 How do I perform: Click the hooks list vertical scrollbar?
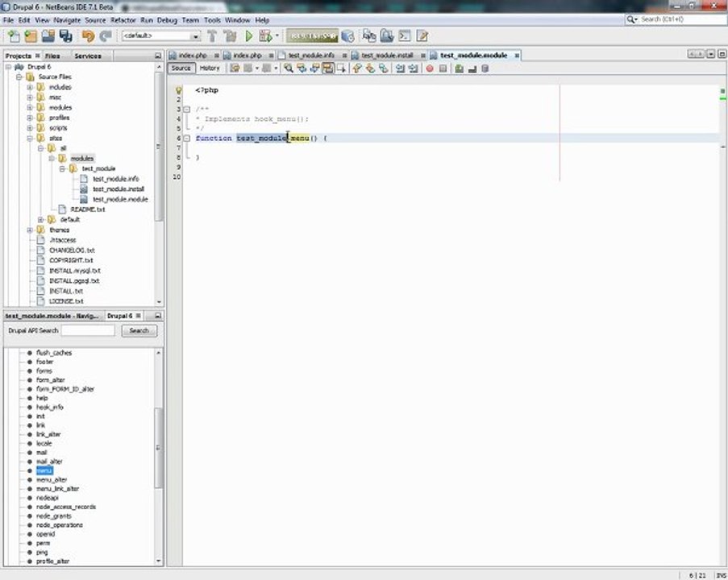click(158, 448)
